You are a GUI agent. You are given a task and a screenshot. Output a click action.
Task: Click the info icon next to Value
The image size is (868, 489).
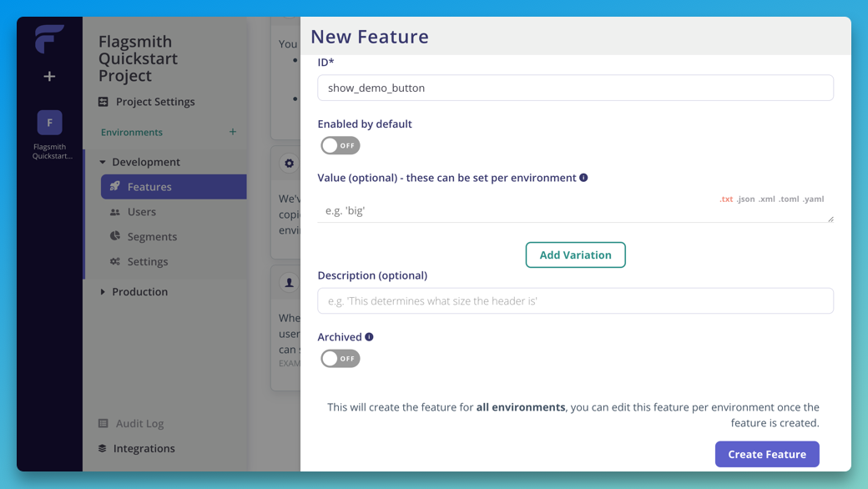coord(583,178)
